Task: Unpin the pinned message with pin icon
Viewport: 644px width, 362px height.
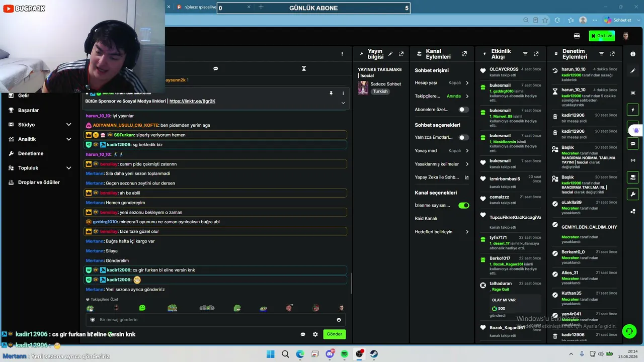Action: (331, 93)
